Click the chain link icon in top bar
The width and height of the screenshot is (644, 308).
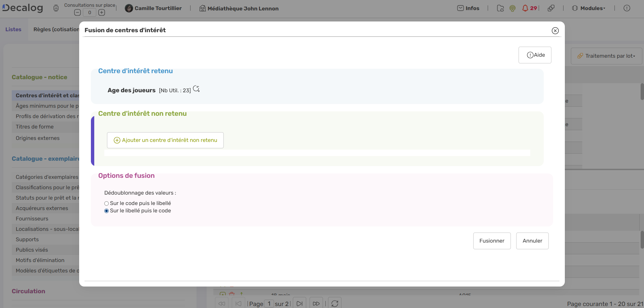[x=551, y=8]
